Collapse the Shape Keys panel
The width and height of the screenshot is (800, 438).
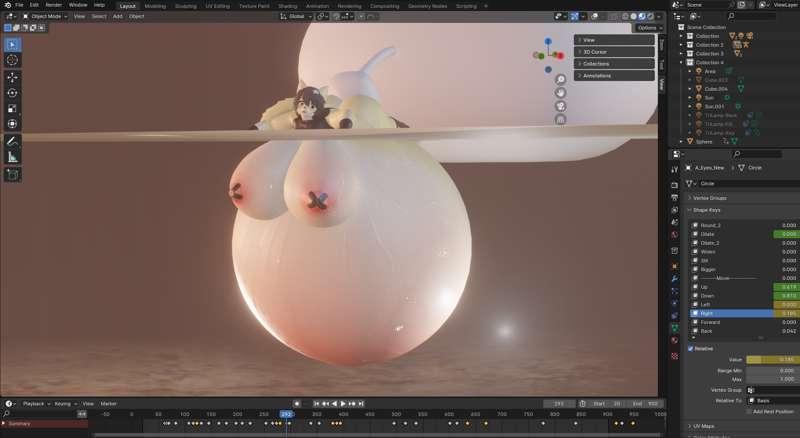707,210
